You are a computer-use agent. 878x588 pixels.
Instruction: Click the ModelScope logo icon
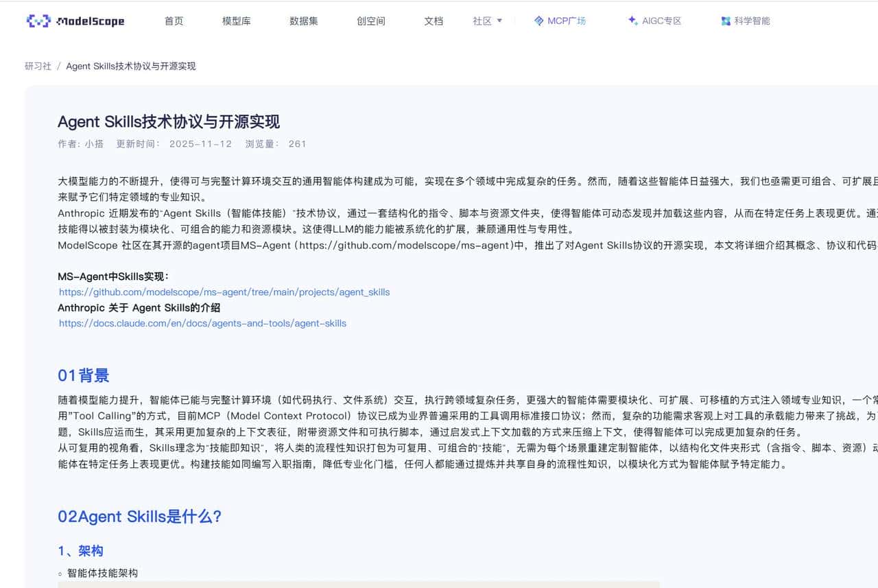(38, 21)
